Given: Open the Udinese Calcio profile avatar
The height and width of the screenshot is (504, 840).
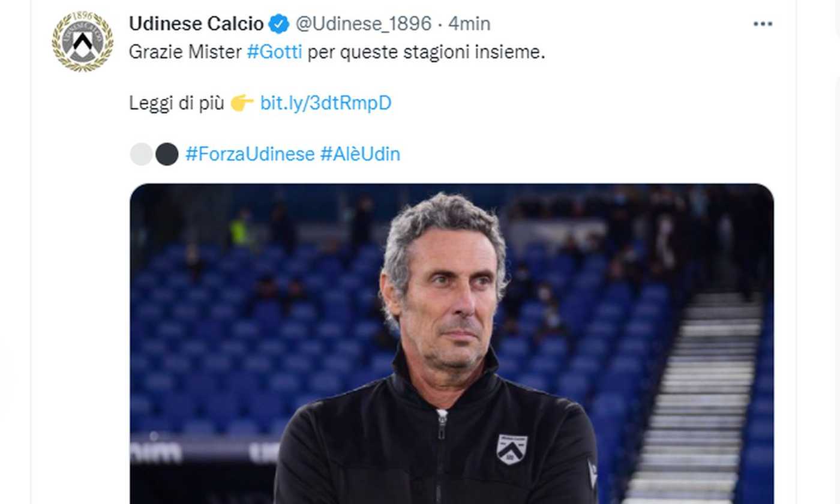Looking at the screenshot, I should [82, 41].
